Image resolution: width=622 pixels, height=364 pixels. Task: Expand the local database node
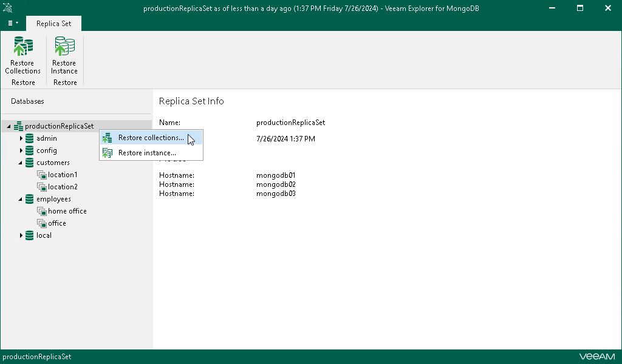pyautogui.click(x=21, y=235)
